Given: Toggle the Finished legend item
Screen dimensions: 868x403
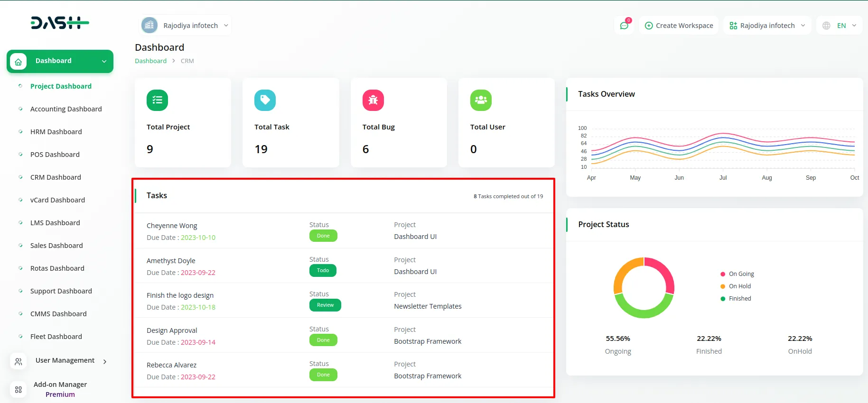Looking at the screenshot, I should (739, 299).
